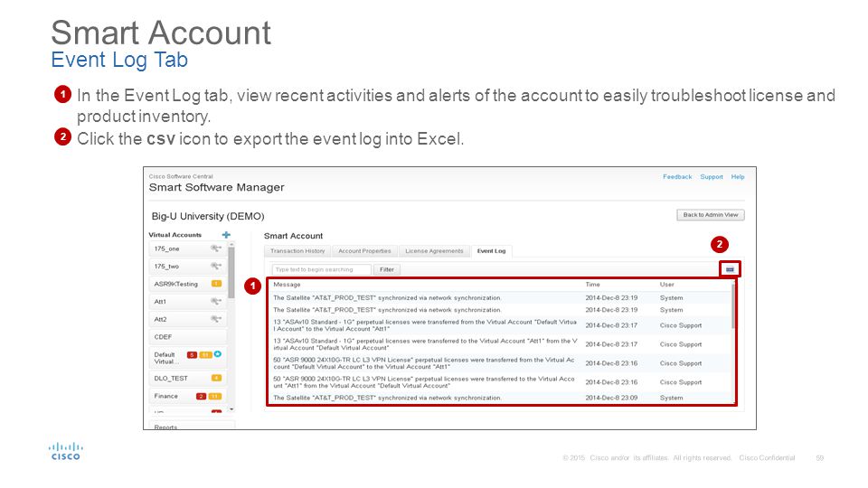868x488 pixels.
Task: Click virtual accounts list scroll-up arrow
Action: pyautogui.click(x=231, y=244)
